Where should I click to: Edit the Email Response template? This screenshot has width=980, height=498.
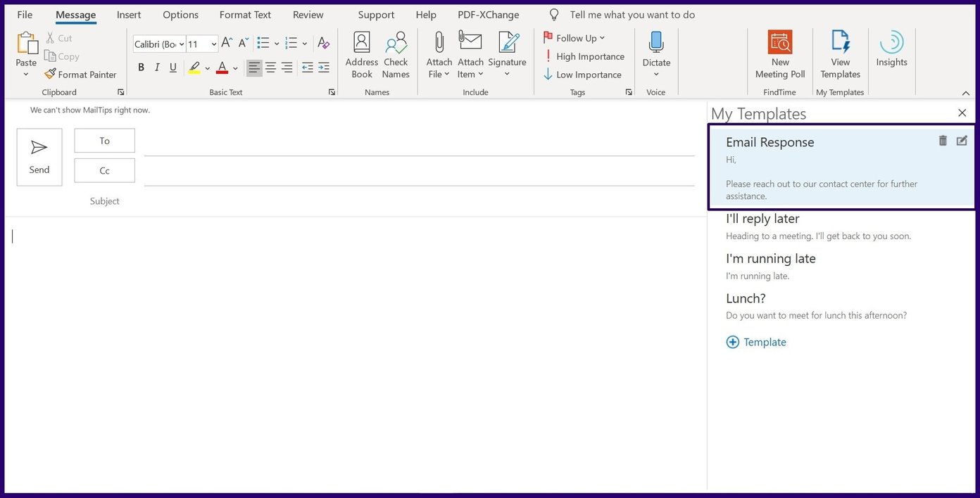click(x=962, y=141)
